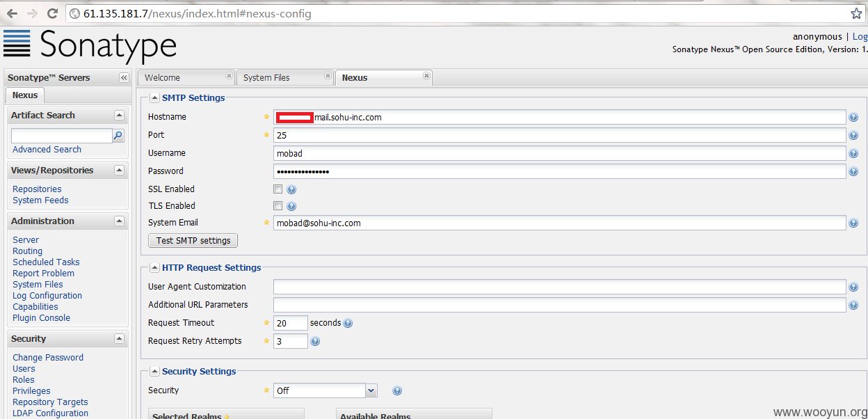Screen dimensions: 868x419
Task: Open Privileges link
Action: [31, 391]
